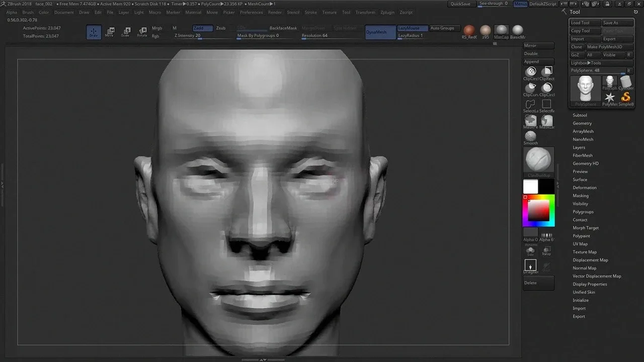This screenshot has height=362, width=644.
Task: Select the RS_Red material sphere
Action: pyautogui.click(x=469, y=32)
